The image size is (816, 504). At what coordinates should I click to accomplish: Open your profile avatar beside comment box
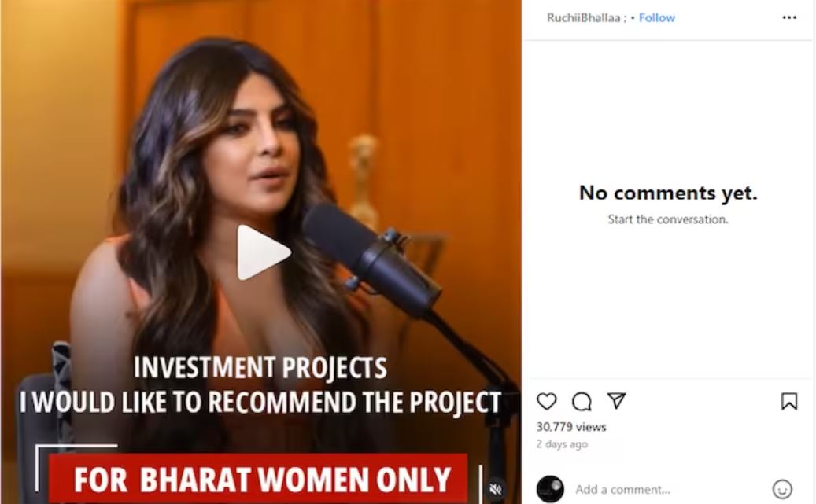coord(550,489)
